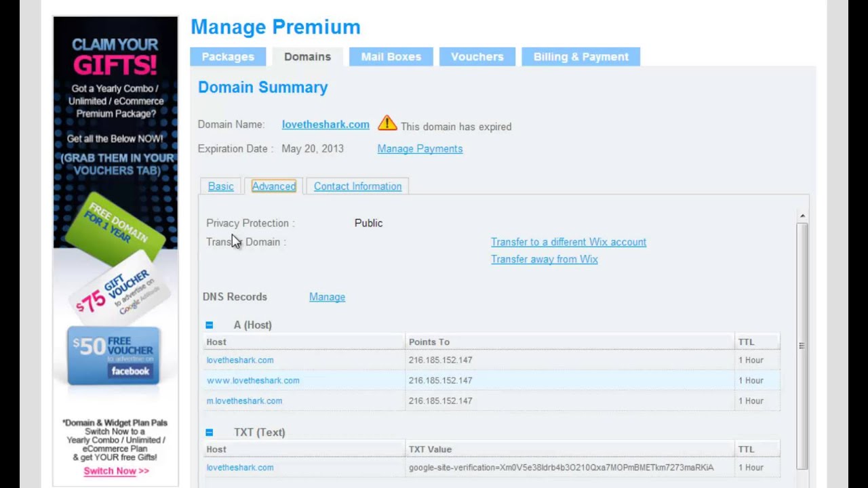This screenshot has height=488, width=868.
Task: Click the expired domain warning icon
Action: [387, 123]
